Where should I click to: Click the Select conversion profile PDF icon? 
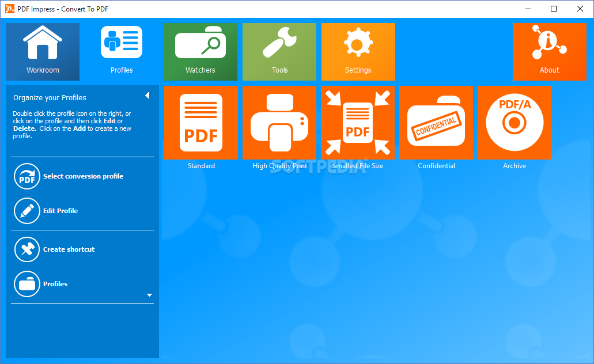[27, 176]
